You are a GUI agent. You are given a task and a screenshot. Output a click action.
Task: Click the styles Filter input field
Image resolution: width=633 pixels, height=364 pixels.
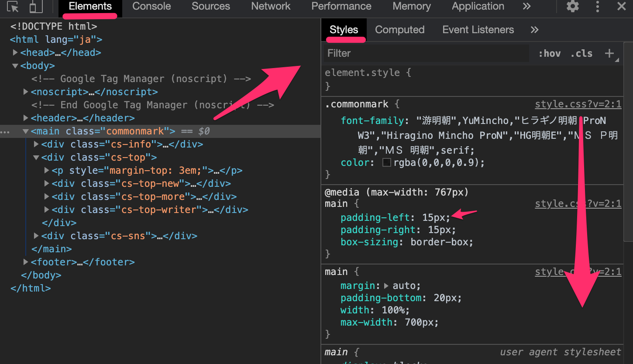click(426, 53)
